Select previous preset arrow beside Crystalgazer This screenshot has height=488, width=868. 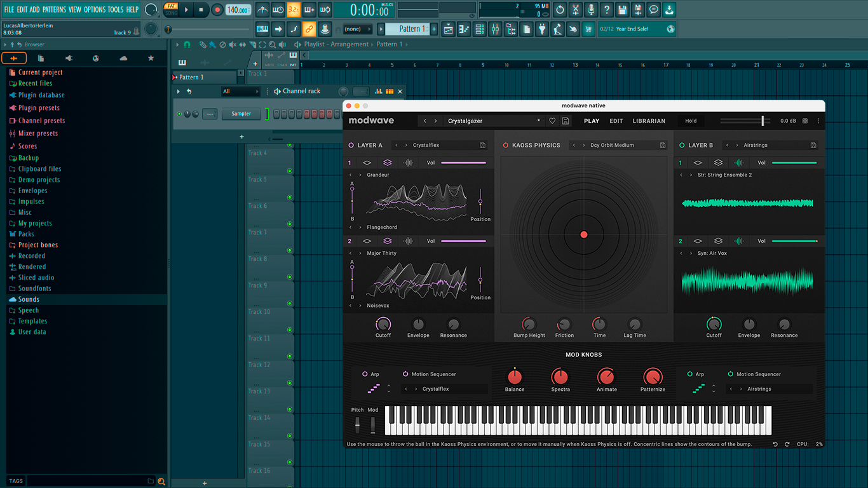pyautogui.click(x=425, y=121)
